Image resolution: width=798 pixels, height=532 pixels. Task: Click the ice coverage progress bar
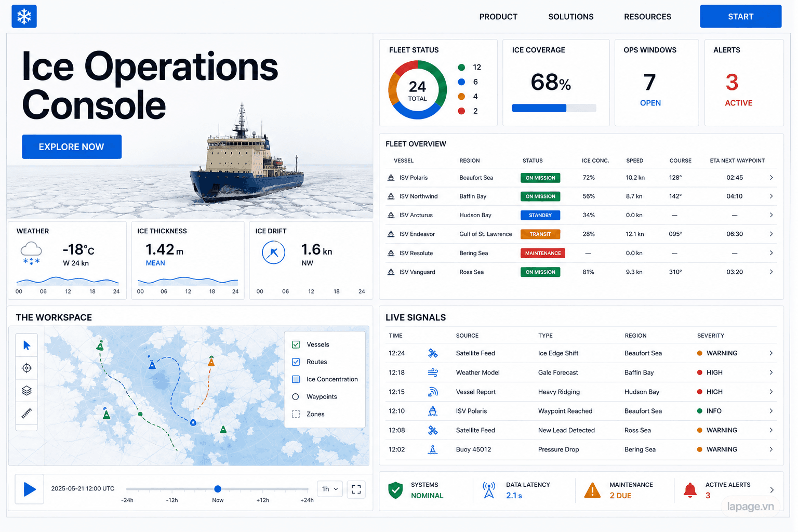tap(554, 108)
